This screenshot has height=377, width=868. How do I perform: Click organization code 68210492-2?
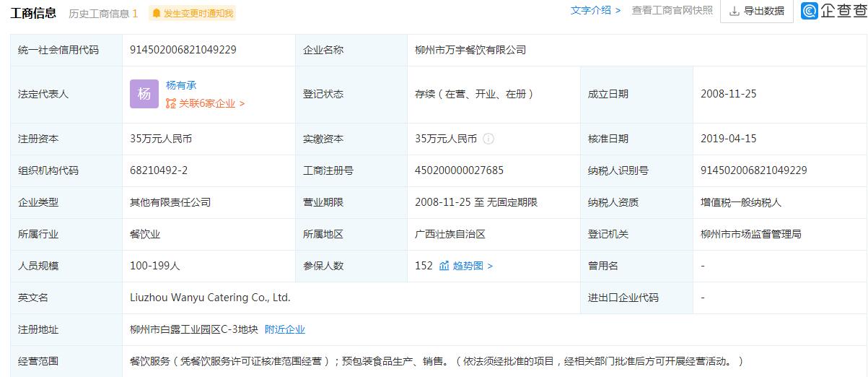pos(159,170)
